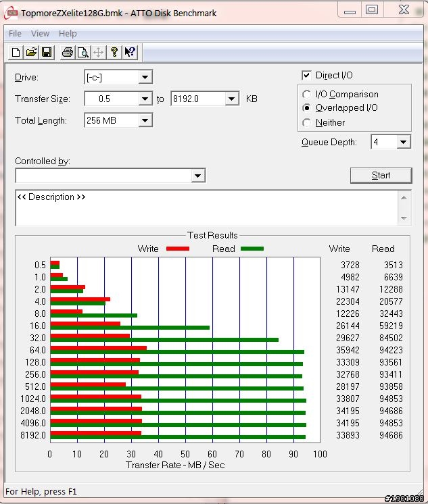Close the ATTO Disk Benchmark window
This screenshot has height=504, width=428.
404,9
